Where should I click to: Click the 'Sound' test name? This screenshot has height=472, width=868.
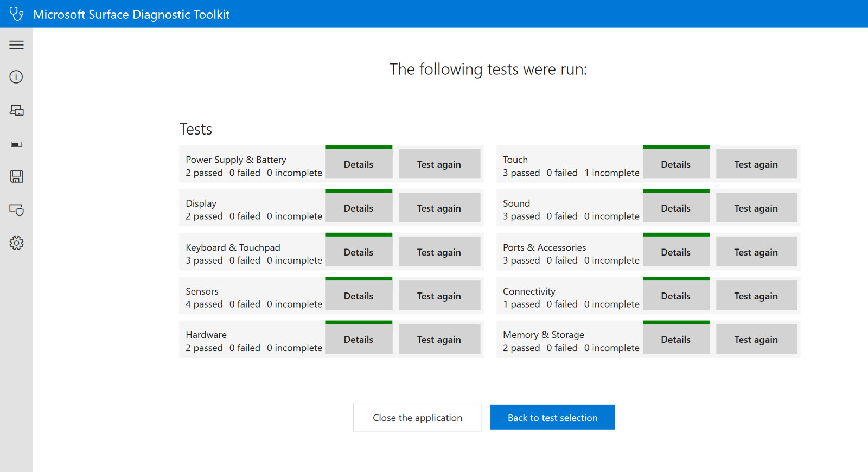coord(516,203)
